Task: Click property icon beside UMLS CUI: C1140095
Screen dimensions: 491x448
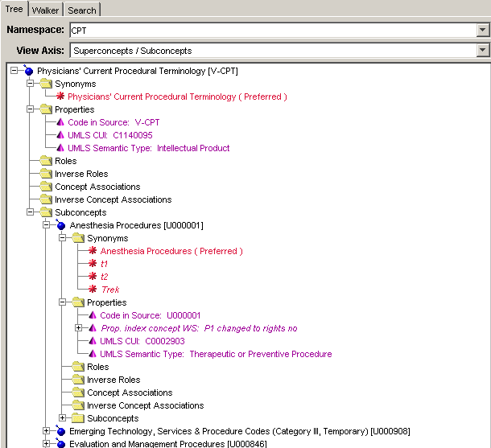Action: [x=60, y=135]
